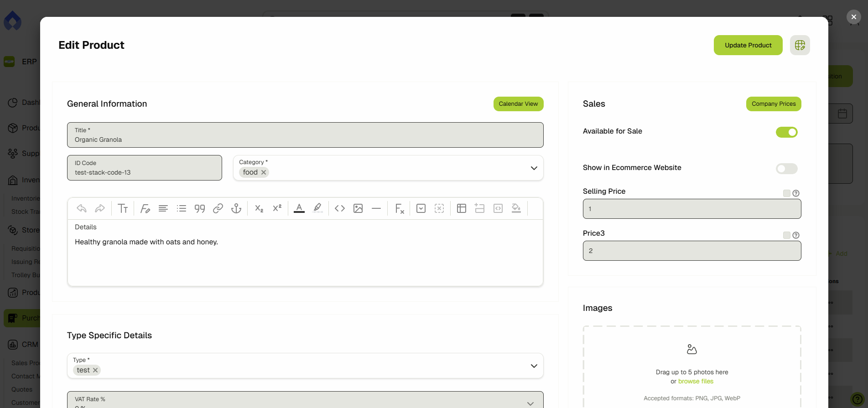
Task: Insert a link using the editor toolbar
Action: click(x=218, y=208)
